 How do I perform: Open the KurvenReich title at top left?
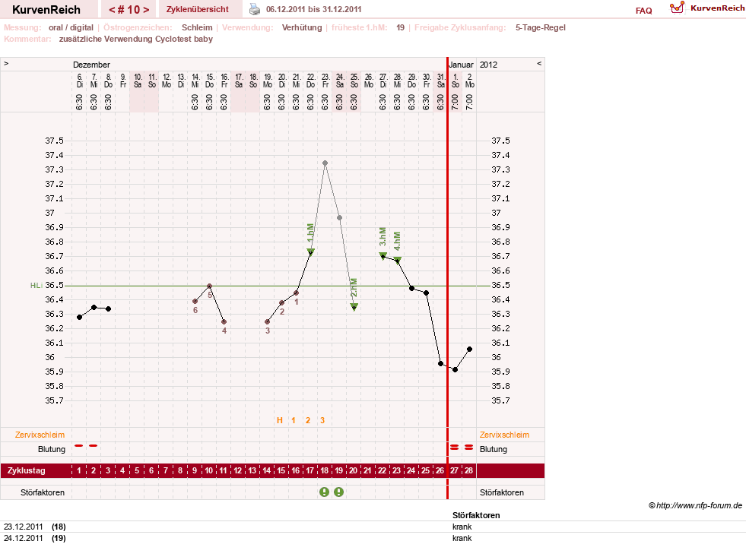pyautogui.click(x=46, y=10)
